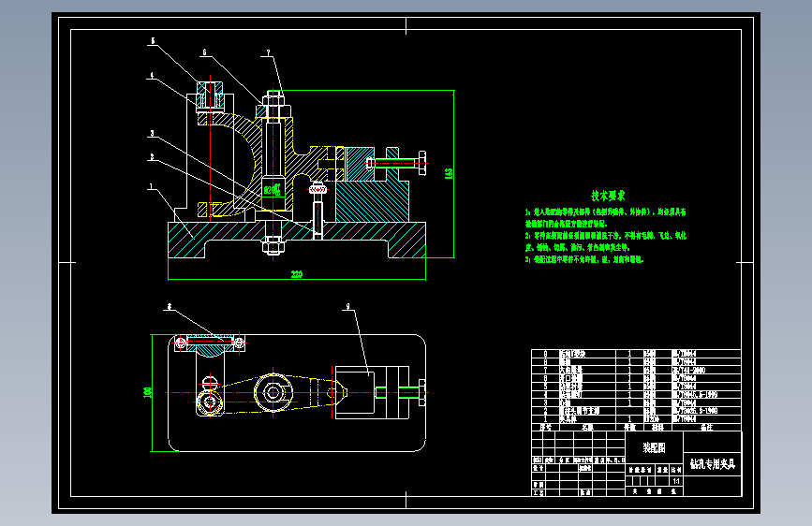
Task: Click the parts list 备注 header cell
Action: pos(706,427)
